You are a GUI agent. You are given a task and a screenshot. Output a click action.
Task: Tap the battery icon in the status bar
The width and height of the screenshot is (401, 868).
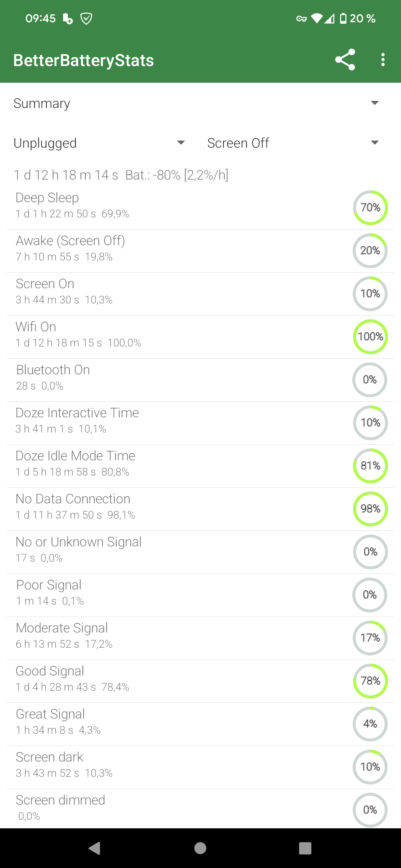tap(343, 18)
